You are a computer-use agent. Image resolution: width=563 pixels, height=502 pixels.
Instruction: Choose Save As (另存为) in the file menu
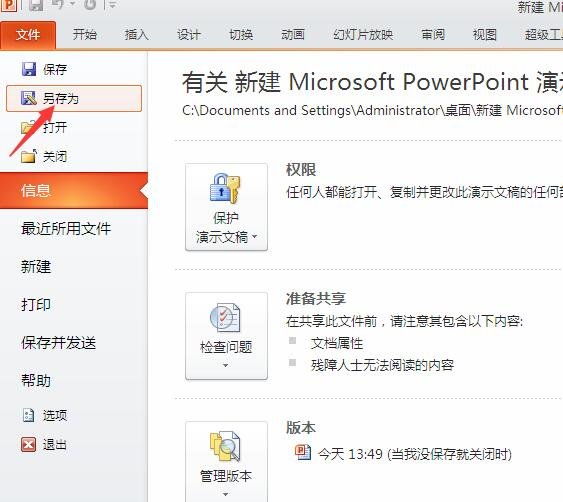(74, 98)
